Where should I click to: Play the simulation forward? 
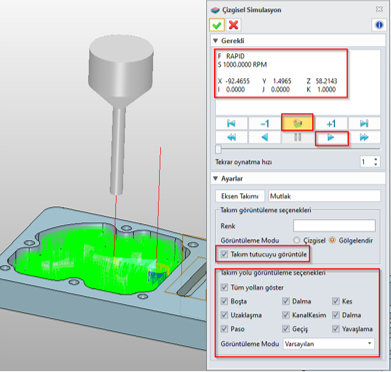coord(331,137)
